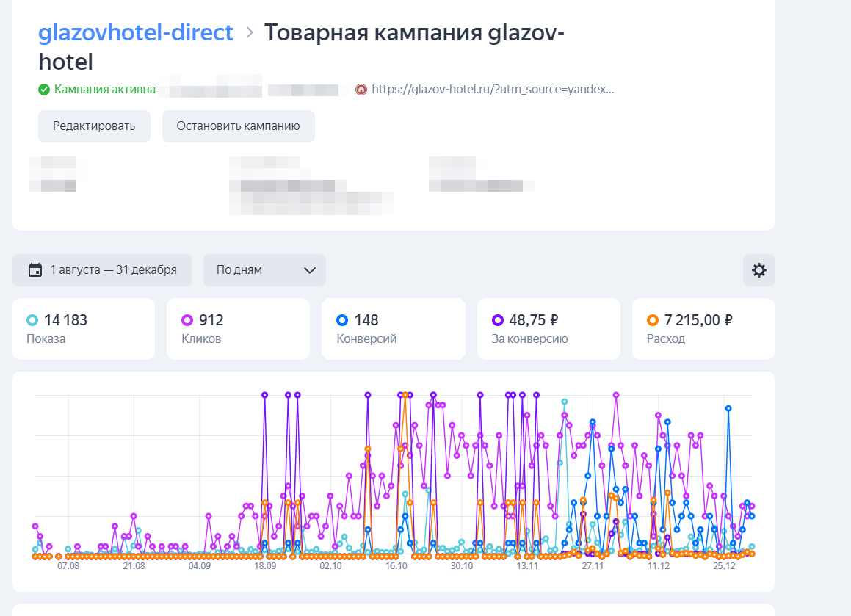Click the green campaign active checkmark icon
This screenshot has height=616, width=851.
[44, 90]
